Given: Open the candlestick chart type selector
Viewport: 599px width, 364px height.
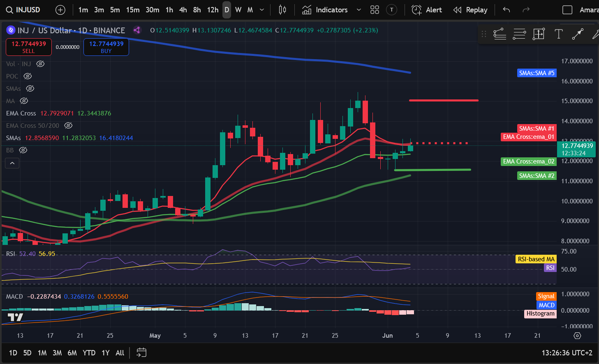Looking at the screenshot, I should point(282,10).
